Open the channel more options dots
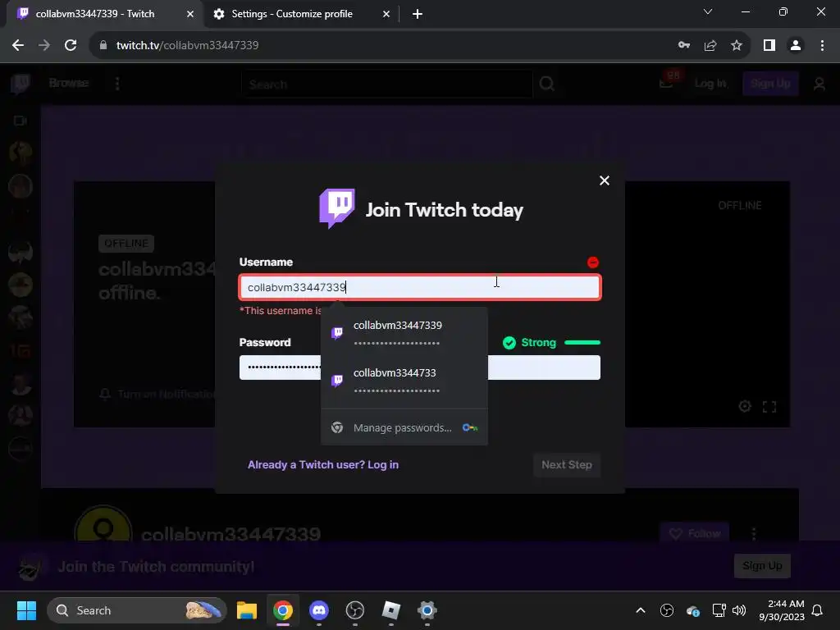 754,533
